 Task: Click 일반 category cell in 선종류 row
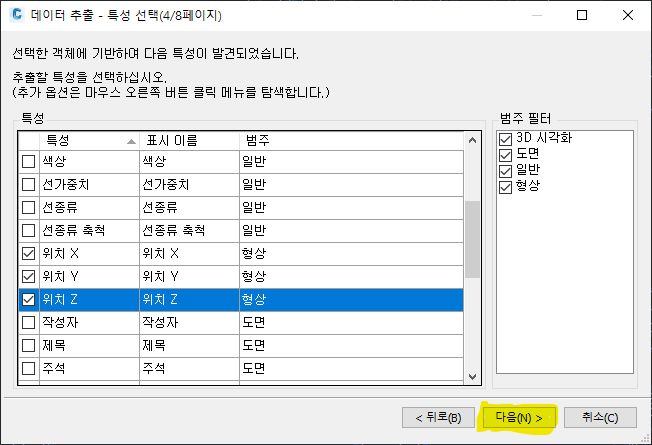tap(351, 207)
